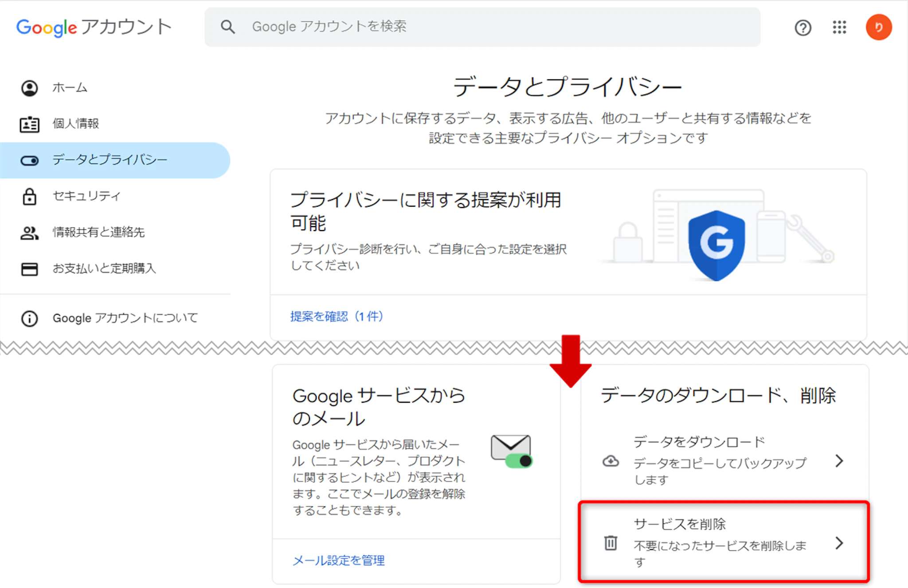The width and height of the screenshot is (908, 588).
Task: Click the セキュリティ lock icon
Action: 30,196
